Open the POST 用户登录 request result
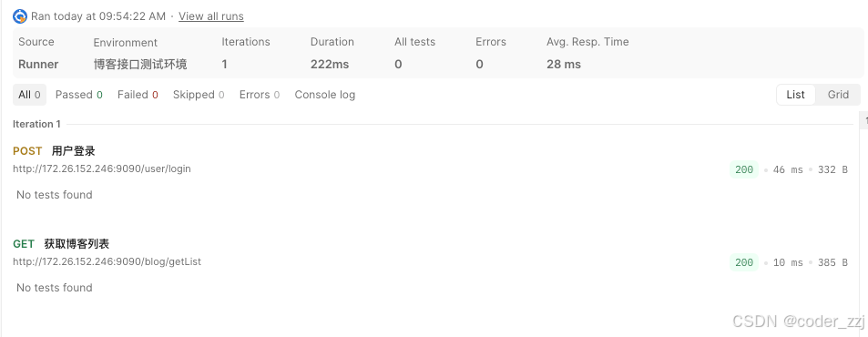The height and width of the screenshot is (337, 868). [x=55, y=151]
